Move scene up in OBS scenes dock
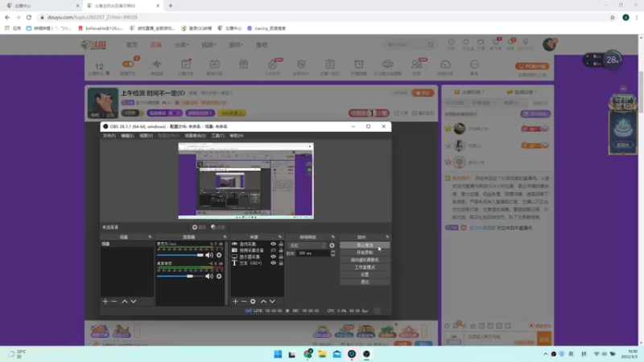 coord(125,301)
